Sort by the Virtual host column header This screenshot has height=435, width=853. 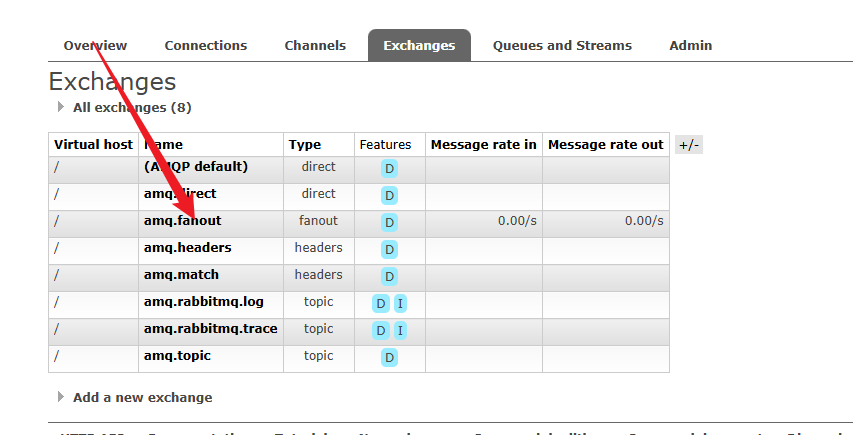click(x=94, y=145)
